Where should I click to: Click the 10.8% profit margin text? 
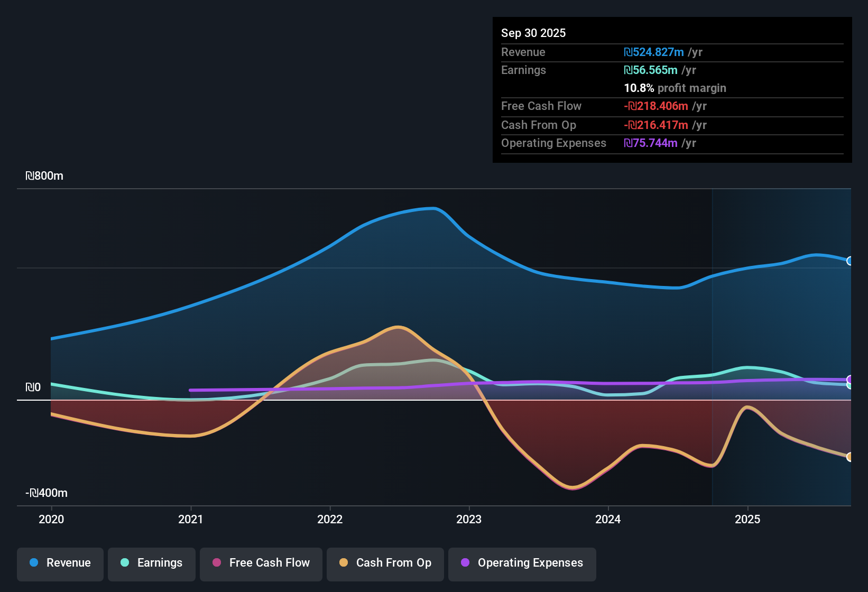tap(675, 88)
